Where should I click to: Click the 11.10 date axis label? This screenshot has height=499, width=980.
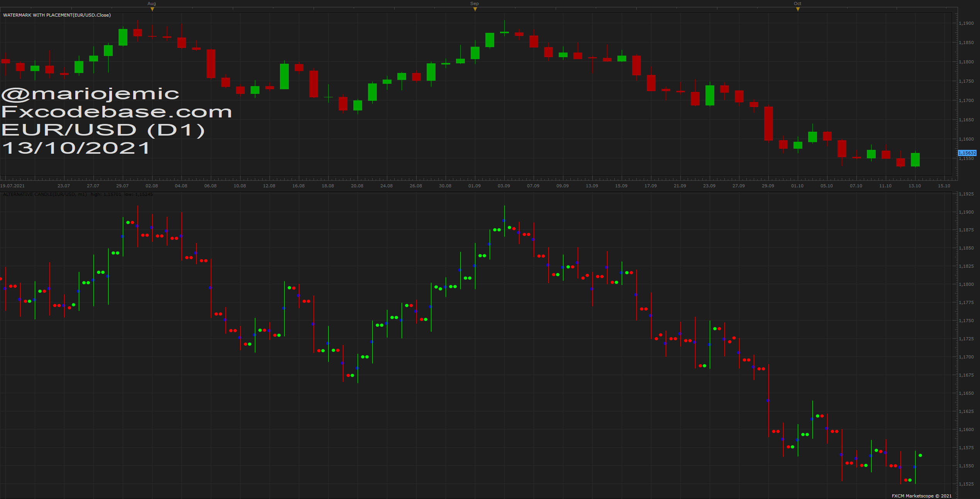click(x=885, y=186)
